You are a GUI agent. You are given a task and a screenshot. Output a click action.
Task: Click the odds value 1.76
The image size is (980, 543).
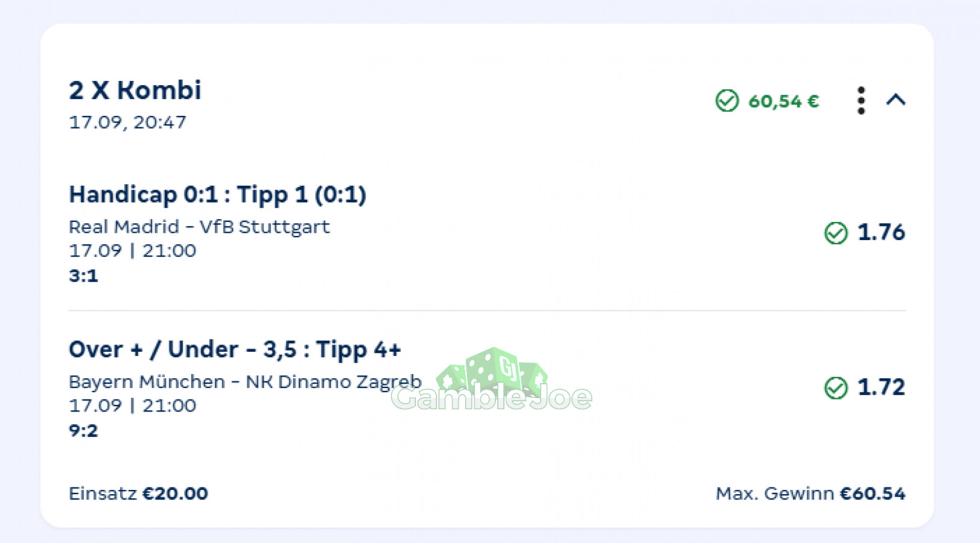pos(881,232)
